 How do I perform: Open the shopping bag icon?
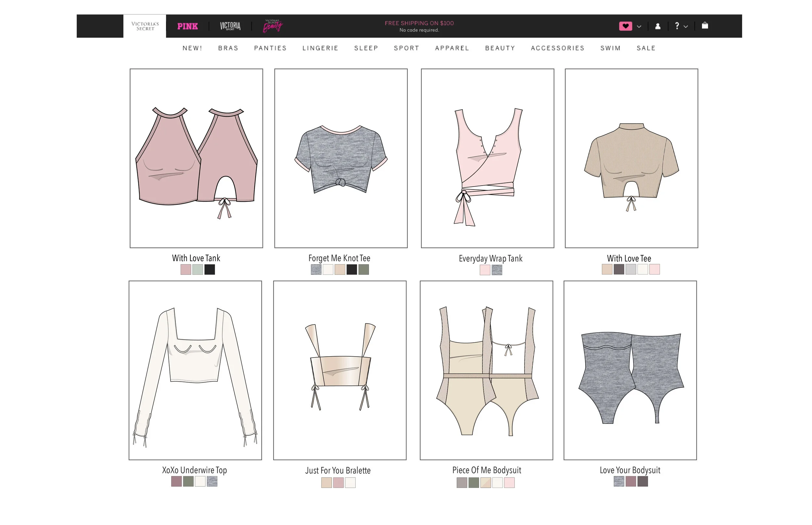(x=705, y=26)
